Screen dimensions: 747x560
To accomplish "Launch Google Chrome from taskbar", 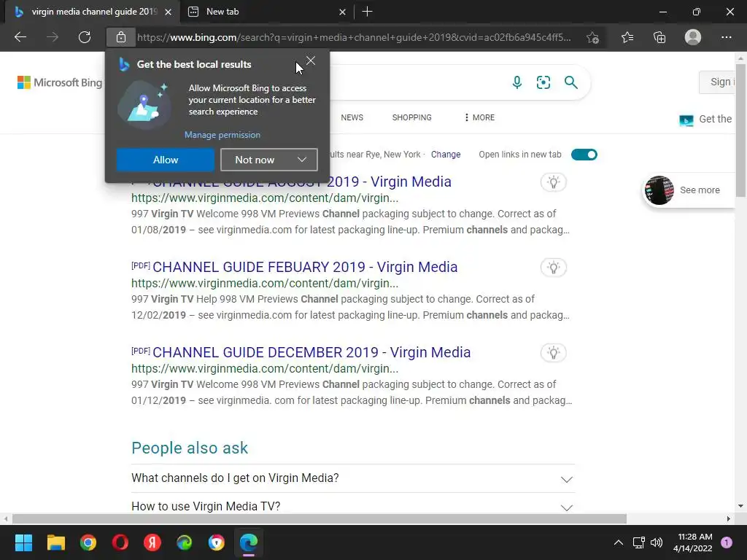I will [x=88, y=542].
